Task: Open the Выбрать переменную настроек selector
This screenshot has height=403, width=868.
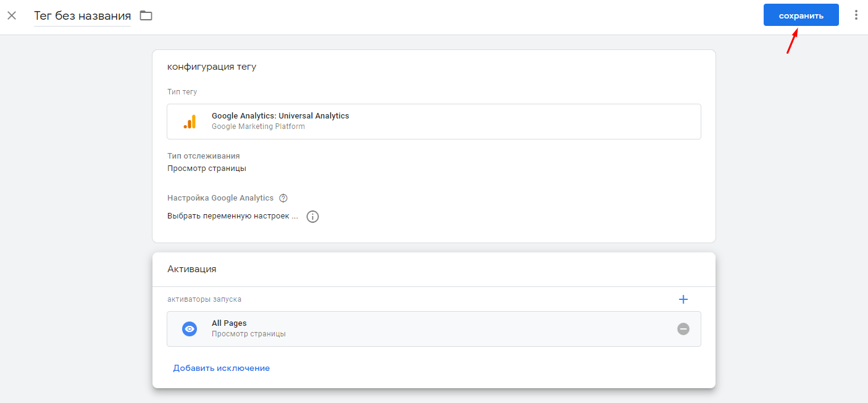Action: point(233,217)
